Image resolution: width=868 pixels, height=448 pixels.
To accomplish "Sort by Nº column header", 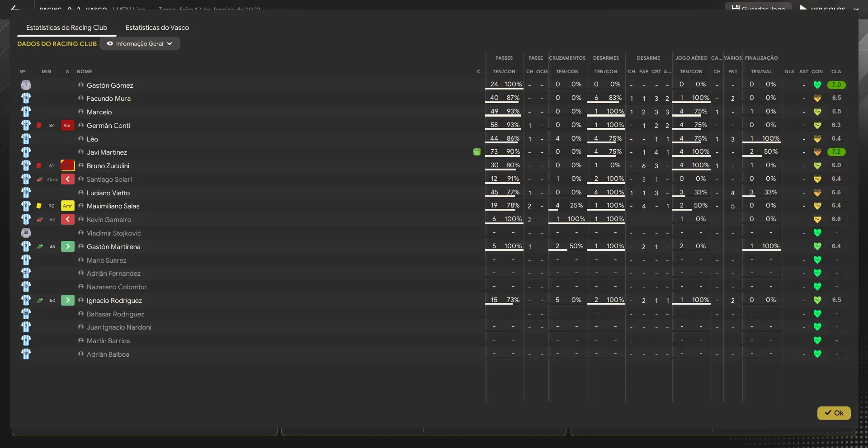I will 23,71.
